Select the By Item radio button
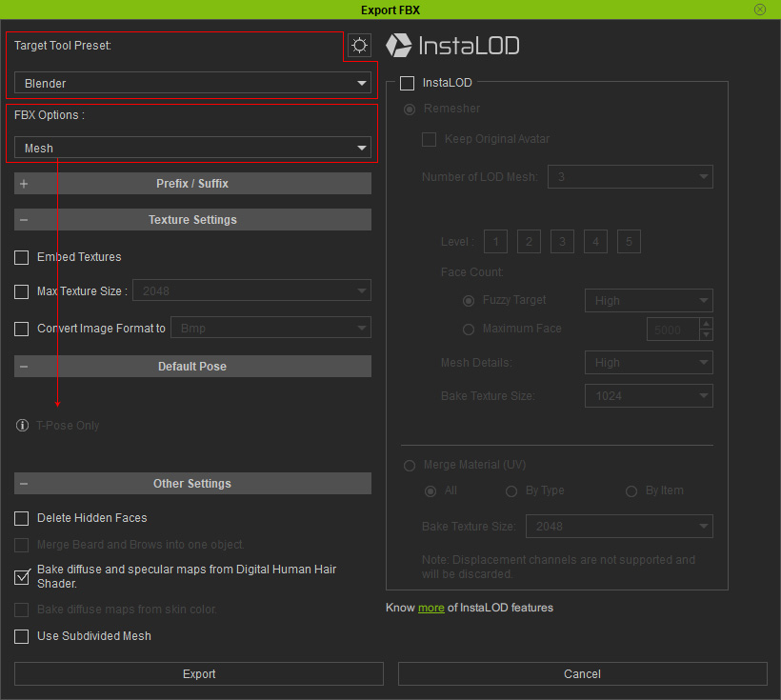781x700 pixels. [x=631, y=491]
